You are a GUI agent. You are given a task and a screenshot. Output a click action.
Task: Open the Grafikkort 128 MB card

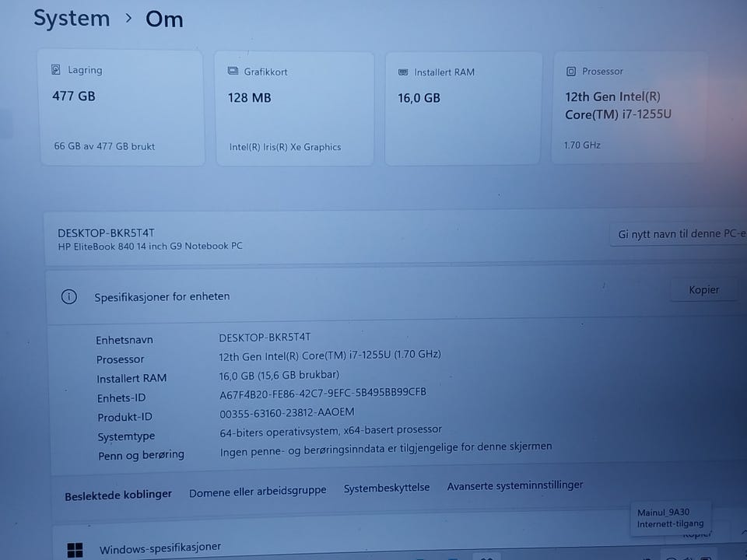point(294,109)
